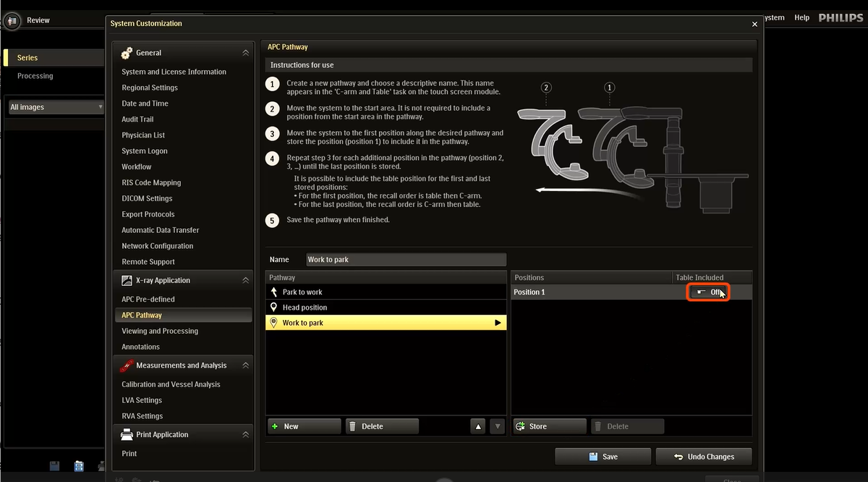Open Physician List

point(143,135)
